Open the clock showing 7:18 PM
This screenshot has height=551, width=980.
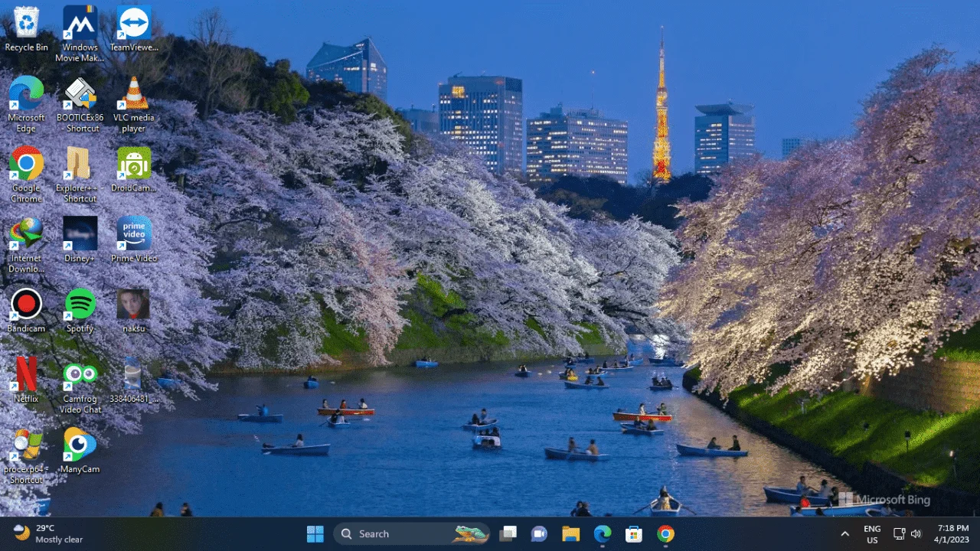952,533
